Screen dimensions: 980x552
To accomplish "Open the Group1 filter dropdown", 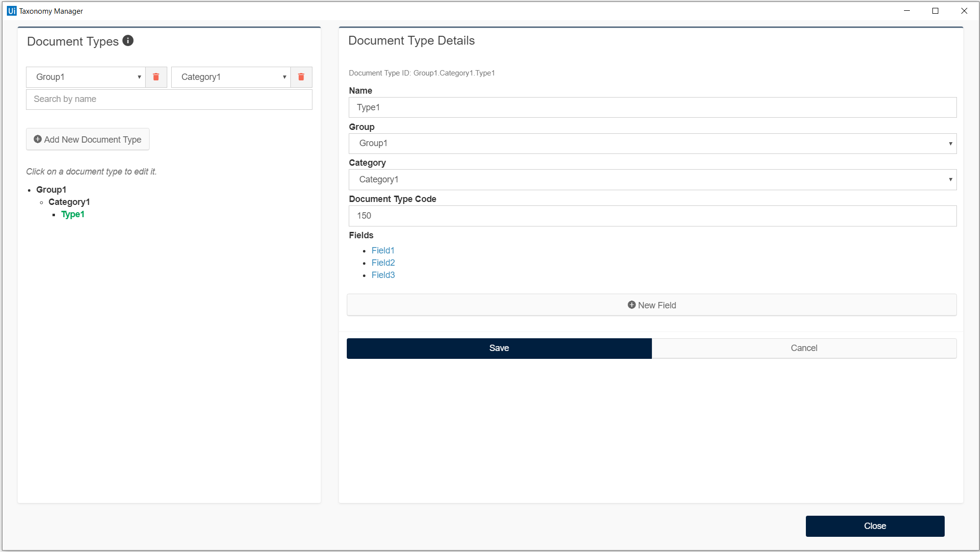I will [86, 77].
